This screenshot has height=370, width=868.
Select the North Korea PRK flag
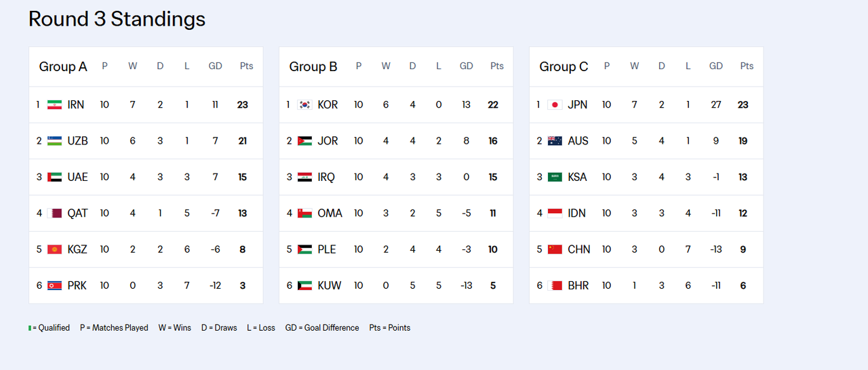point(55,285)
